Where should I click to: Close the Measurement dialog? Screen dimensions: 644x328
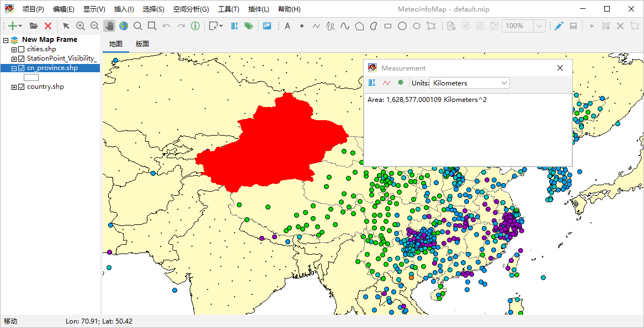click(560, 68)
